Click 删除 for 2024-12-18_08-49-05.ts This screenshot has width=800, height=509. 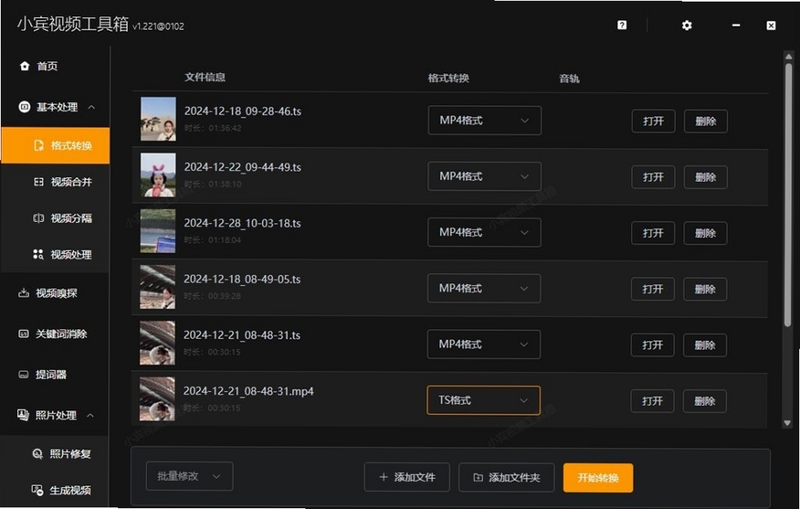(705, 289)
